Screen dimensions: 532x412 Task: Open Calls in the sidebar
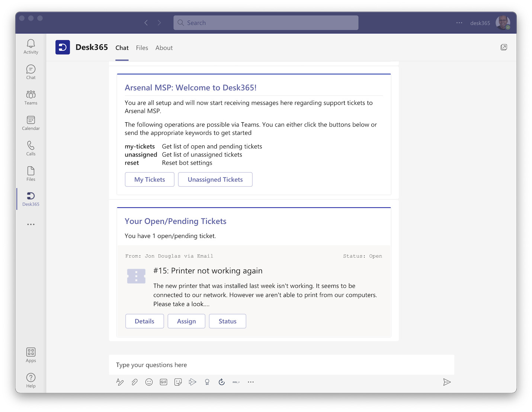pyautogui.click(x=31, y=148)
